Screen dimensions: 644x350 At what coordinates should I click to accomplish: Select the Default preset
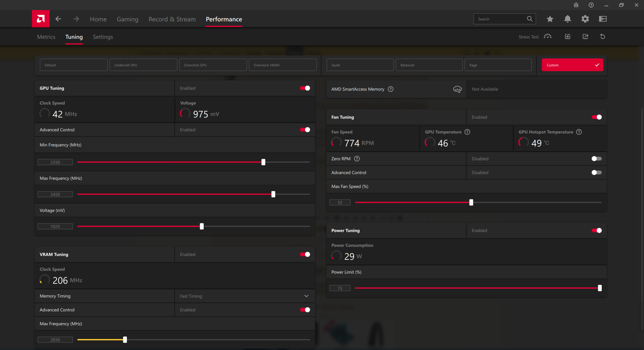(x=74, y=65)
